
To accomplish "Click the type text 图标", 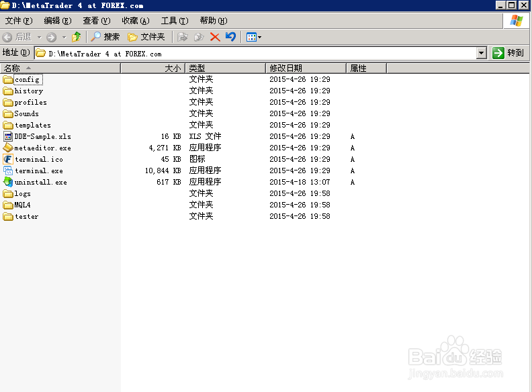I will click(197, 159).
